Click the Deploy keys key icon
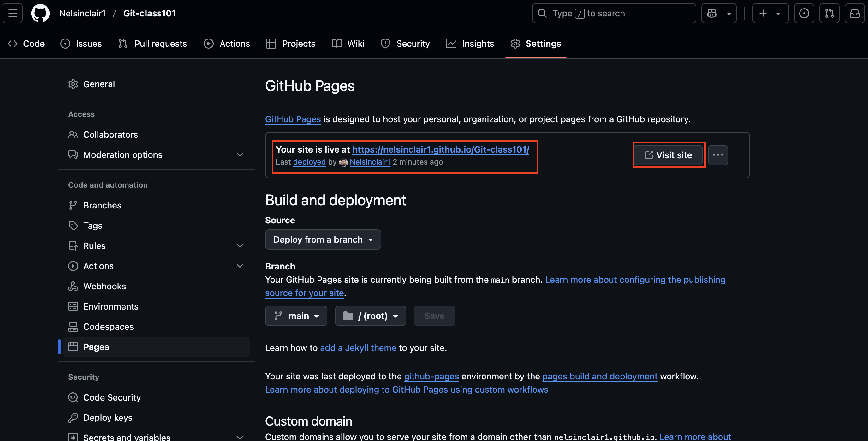This screenshot has width=868, height=441. click(73, 418)
